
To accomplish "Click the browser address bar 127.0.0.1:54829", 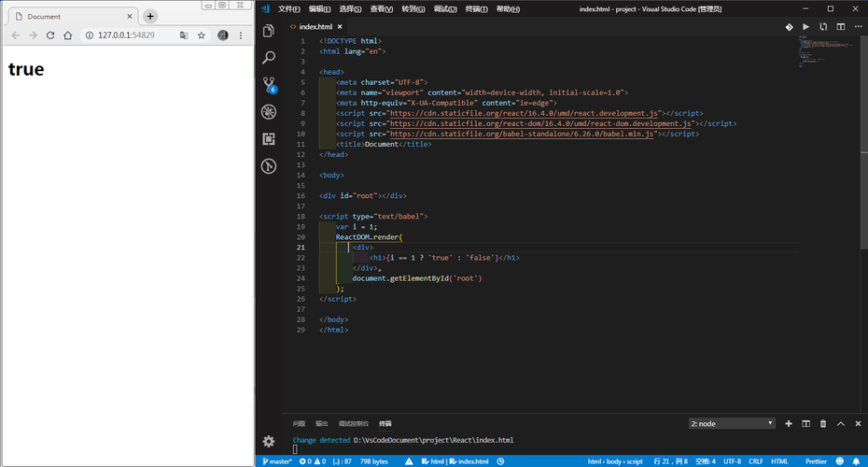I will pos(126,35).
